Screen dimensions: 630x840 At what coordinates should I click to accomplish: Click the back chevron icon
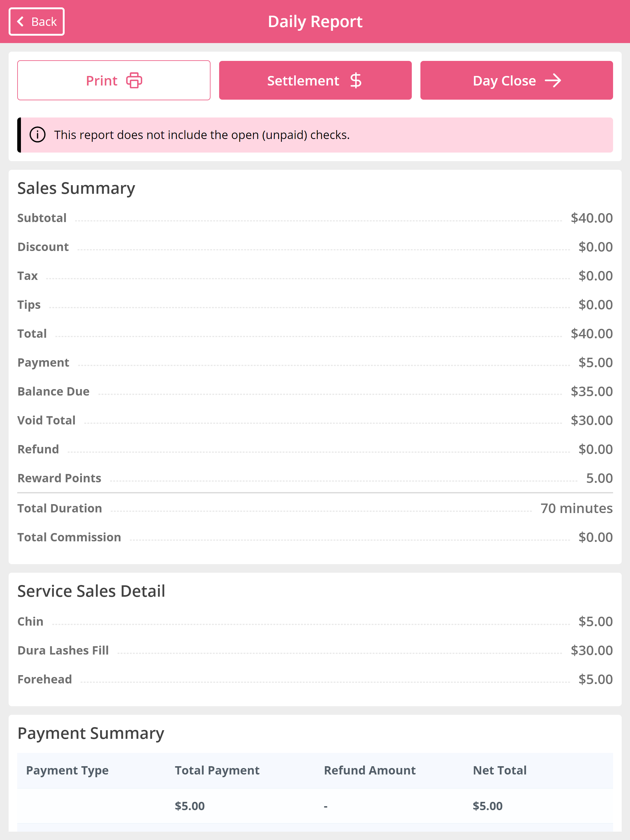[x=21, y=22]
